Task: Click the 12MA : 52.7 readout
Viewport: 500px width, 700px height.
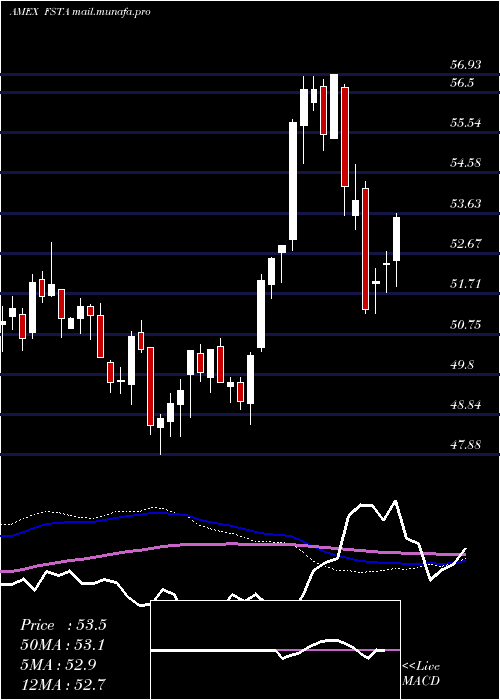Action: 63,684
